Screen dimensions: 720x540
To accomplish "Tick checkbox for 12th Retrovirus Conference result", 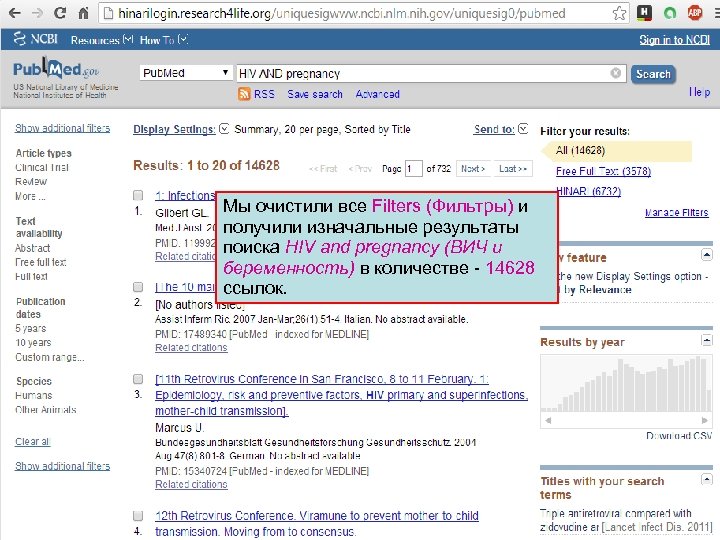I will tap(138, 516).
